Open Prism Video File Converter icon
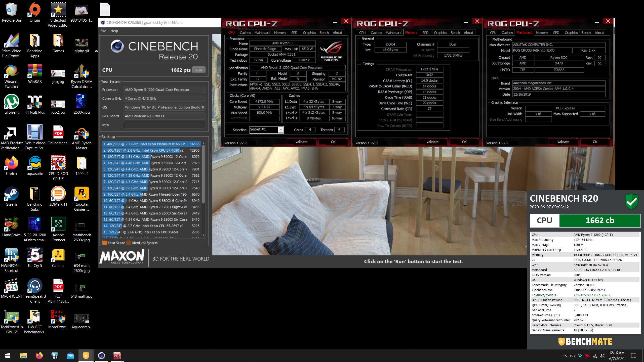The height and width of the screenshot is (362, 644). click(x=11, y=45)
